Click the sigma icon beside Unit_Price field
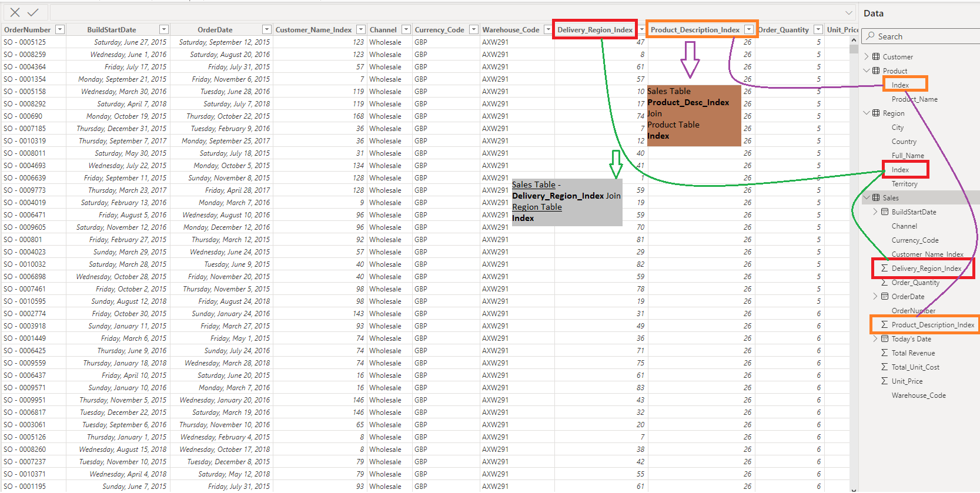 (884, 381)
